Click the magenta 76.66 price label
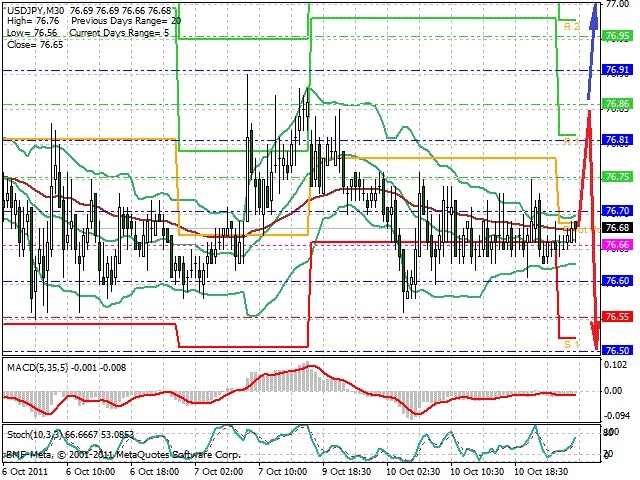The width and height of the screenshot is (640, 480). coord(617,245)
